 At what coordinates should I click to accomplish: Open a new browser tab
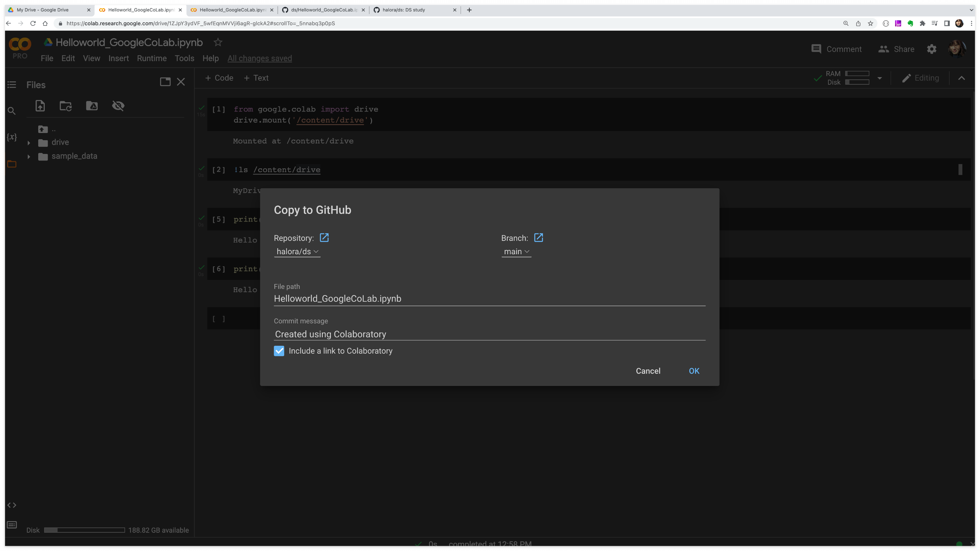(469, 10)
